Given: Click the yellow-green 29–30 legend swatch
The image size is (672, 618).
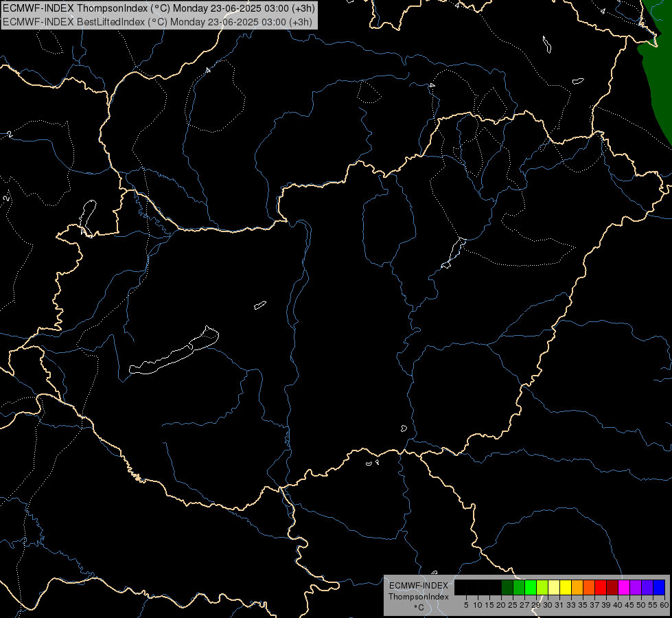Looking at the screenshot, I should (x=542, y=587).
